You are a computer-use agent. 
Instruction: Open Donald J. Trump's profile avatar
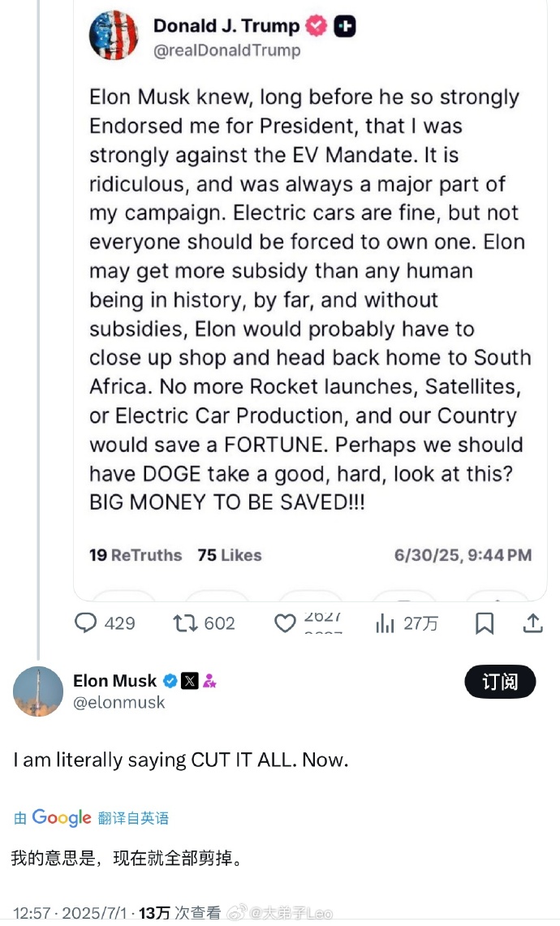pyautogui.click(x=114, y=35)
